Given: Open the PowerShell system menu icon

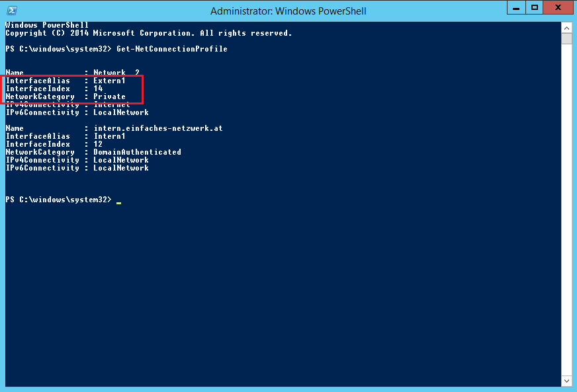Looking at the screenshot, I should coord(12,11).
